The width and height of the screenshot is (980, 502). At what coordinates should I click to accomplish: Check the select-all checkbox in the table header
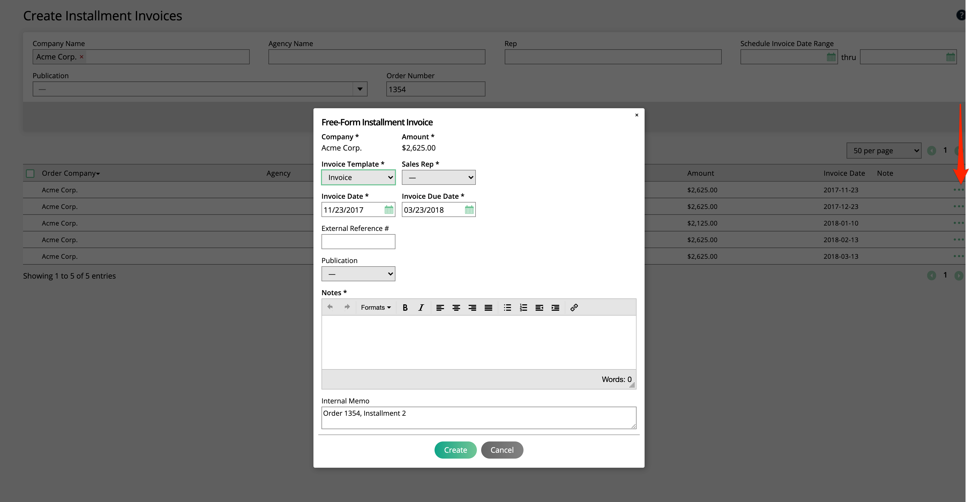(30, 173)
